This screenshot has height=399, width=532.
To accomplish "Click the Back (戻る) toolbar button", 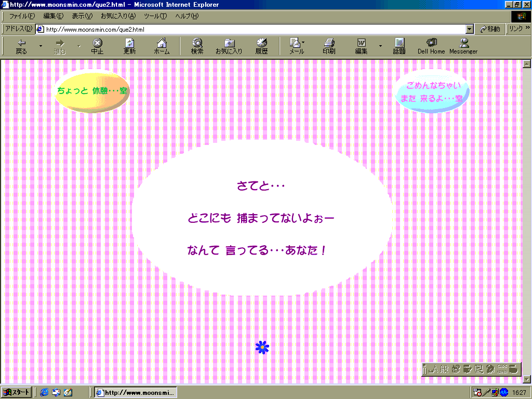I will [x=21, y=46].
